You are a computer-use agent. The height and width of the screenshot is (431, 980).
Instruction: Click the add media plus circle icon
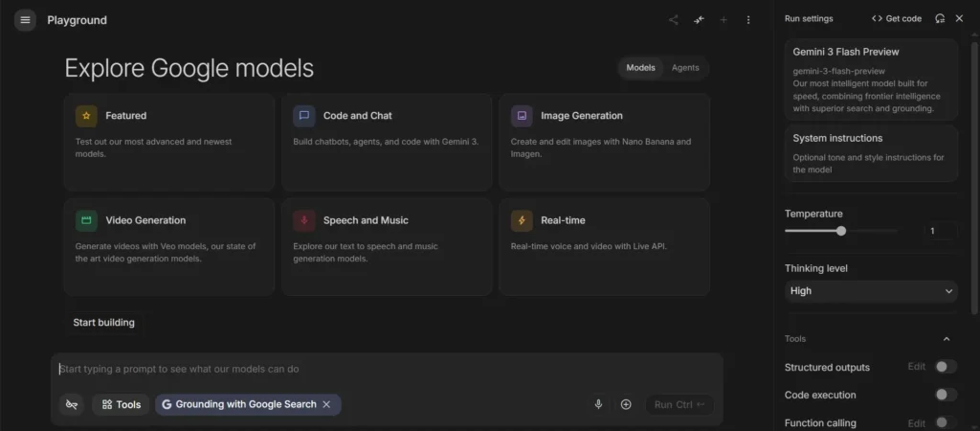click(x=626, y=405)
